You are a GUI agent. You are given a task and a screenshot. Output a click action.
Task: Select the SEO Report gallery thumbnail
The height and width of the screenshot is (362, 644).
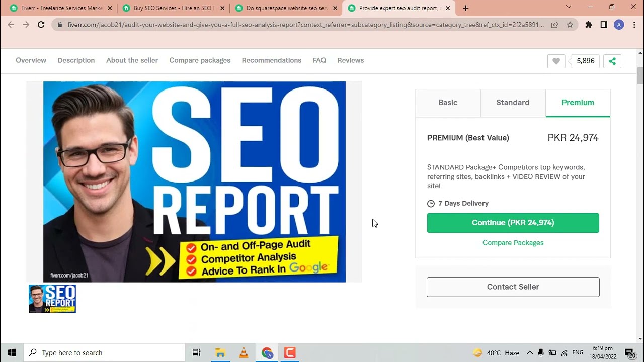(52, 299)
